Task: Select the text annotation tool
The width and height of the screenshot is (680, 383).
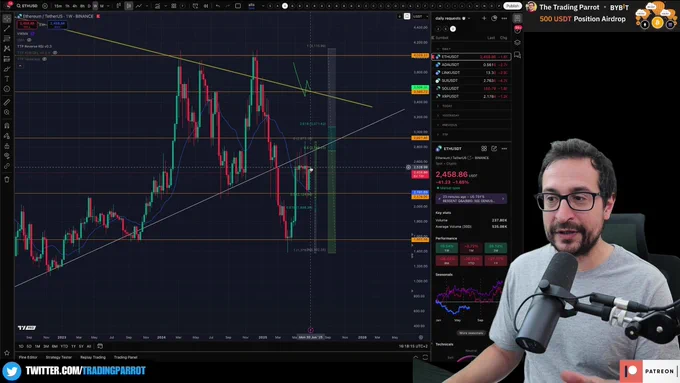Action: [x=7, y=79]
